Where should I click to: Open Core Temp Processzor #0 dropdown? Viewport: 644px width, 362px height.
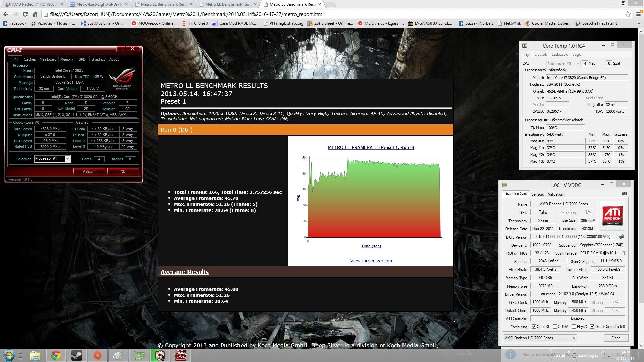[x=563, y=63]
